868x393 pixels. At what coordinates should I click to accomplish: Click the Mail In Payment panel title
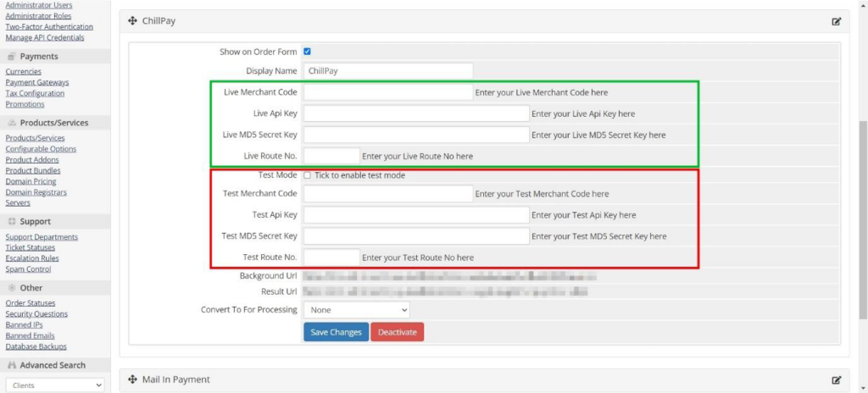pos(176,379)
